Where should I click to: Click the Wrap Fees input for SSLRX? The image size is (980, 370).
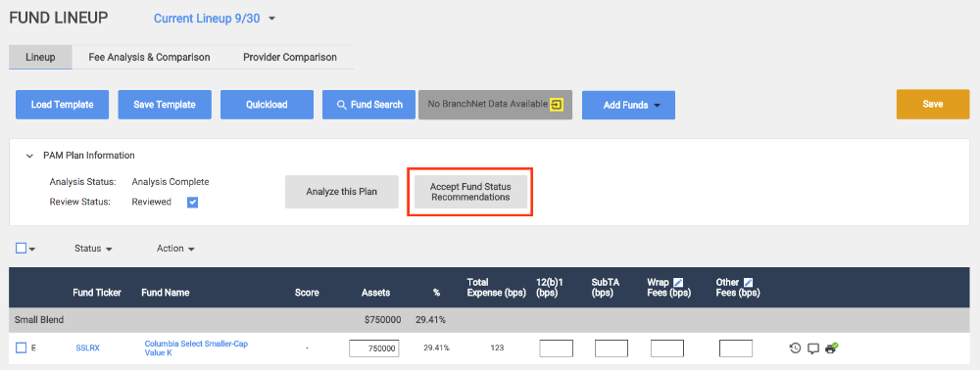(x=666, y=348)
